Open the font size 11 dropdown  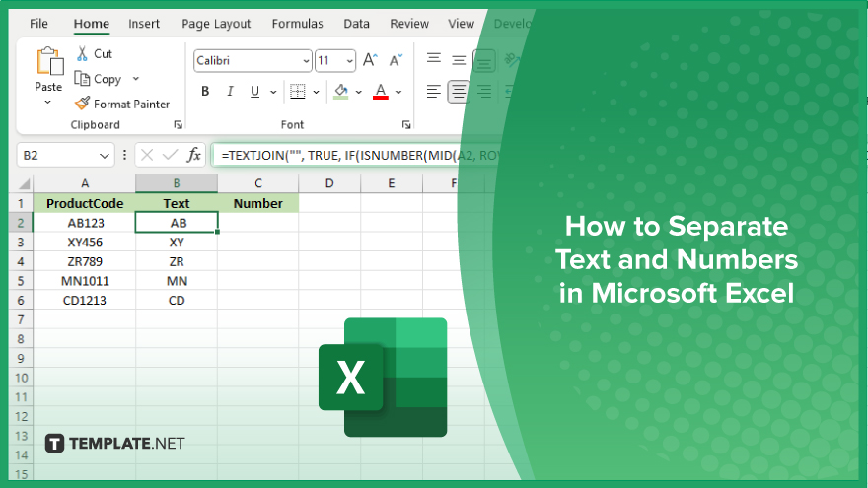coord(349,61)
